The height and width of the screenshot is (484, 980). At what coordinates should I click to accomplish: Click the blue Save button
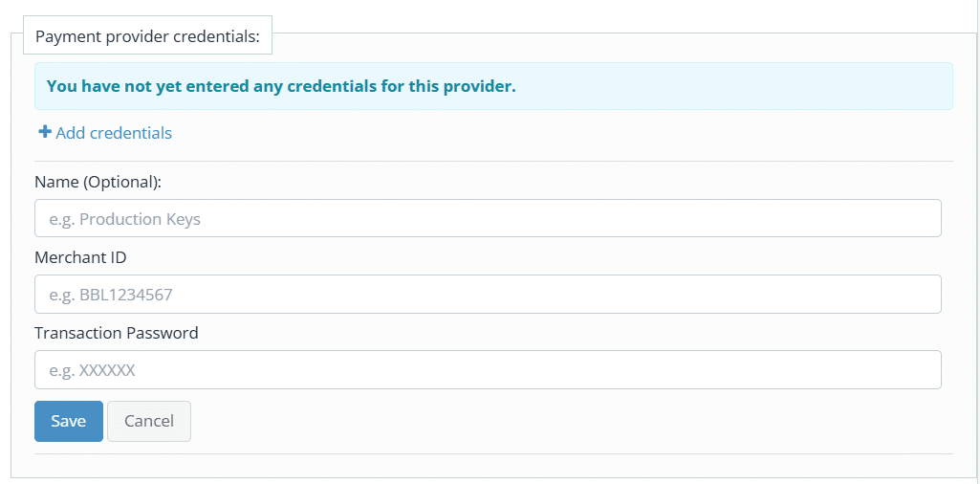pos(69,421)
